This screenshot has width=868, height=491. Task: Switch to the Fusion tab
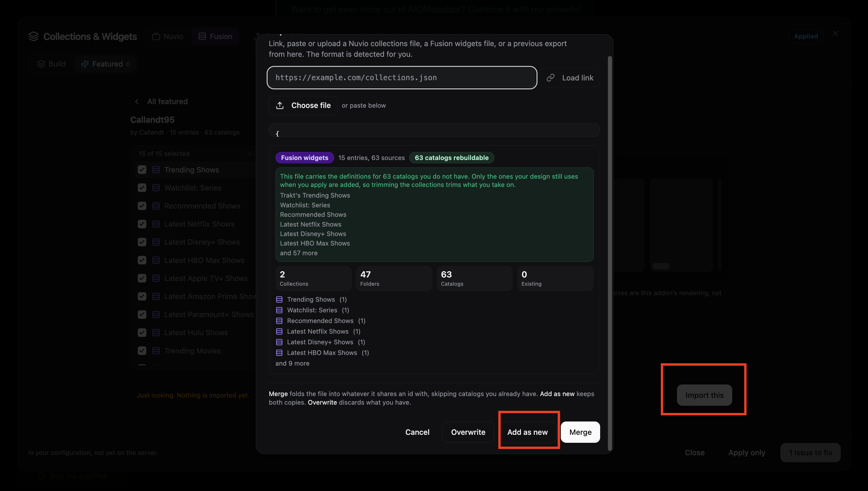click(216, 36)
